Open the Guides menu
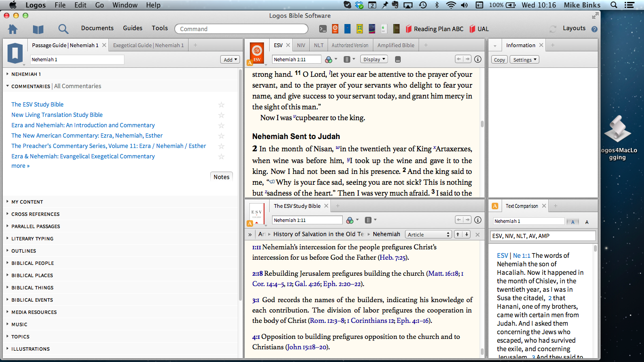The width and height of the screenshot is (644, 362). tap(132, 28)
